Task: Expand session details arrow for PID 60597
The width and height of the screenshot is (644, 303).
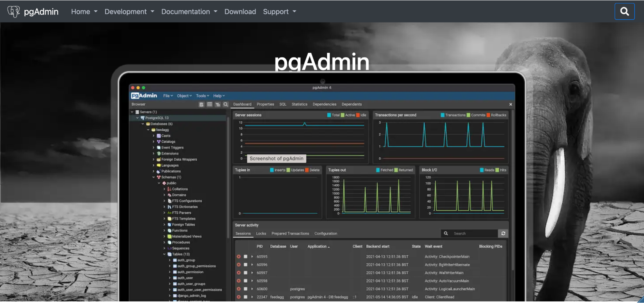Action: point(252,273)
